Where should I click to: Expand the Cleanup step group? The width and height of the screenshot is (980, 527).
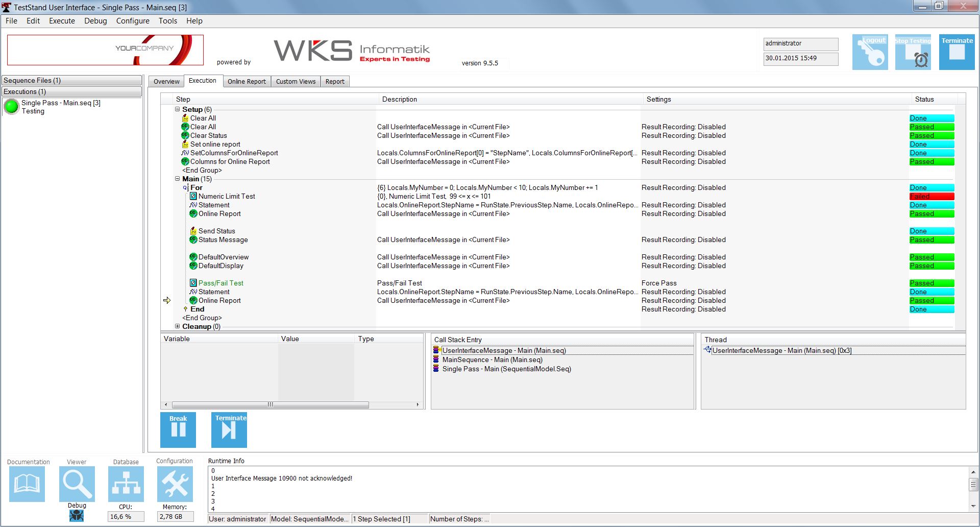(x=178, y=326)
